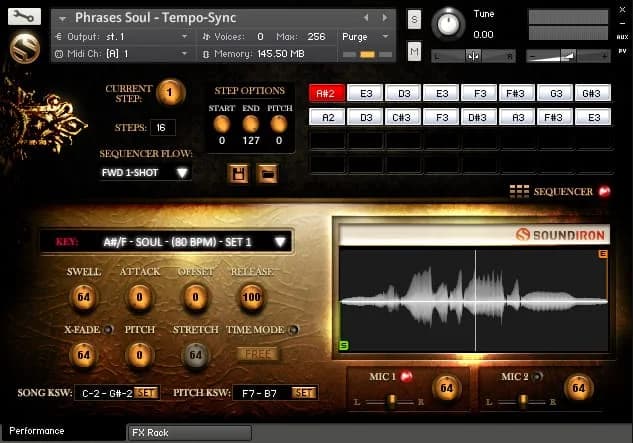Click the wrench instrument edit icon
633x443 pixels.
tap(23, 17)
